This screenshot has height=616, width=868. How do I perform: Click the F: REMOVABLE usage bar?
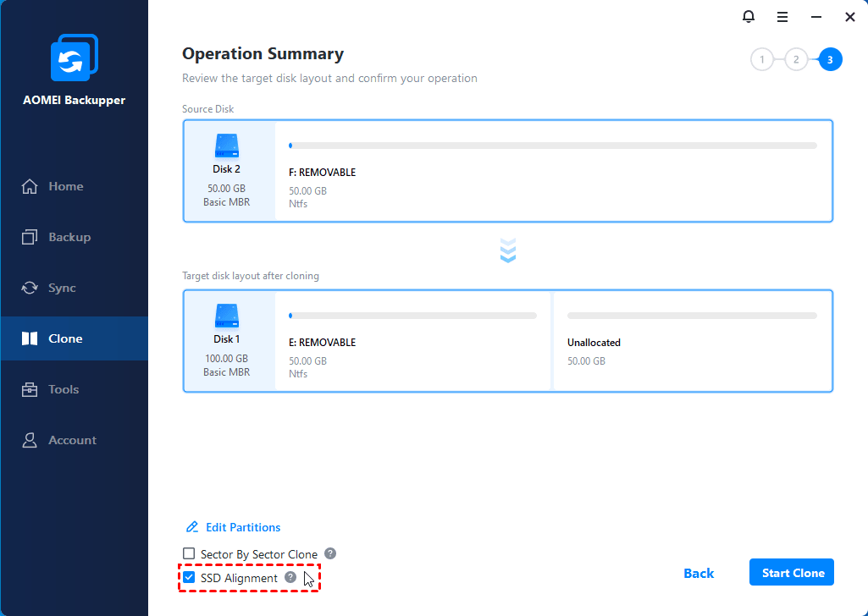[553, 146]
